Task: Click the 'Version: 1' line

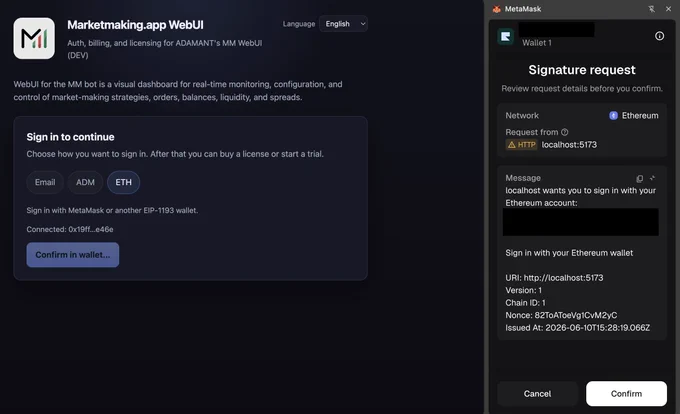Action: 523,290
